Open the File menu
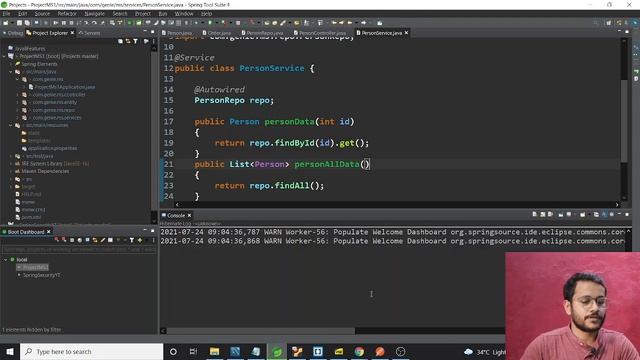Viewport: 640px width, 360px height. click(7, 13)
